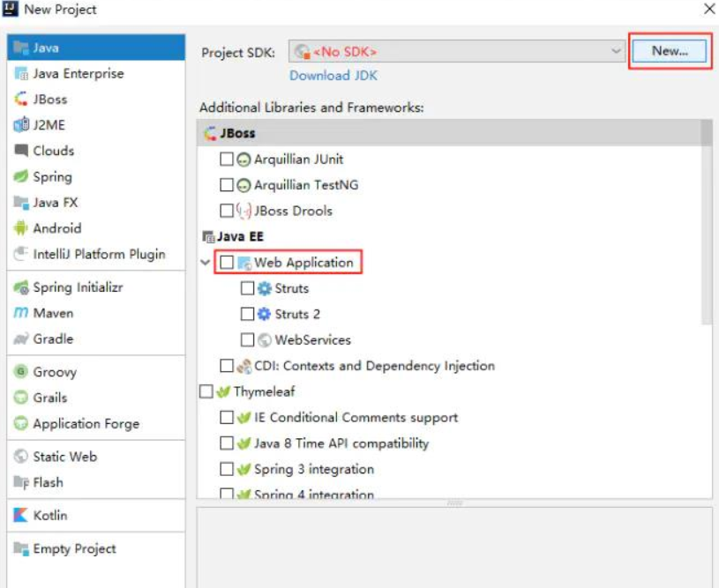Click the Application Forge icon

(x=21, y=423)
